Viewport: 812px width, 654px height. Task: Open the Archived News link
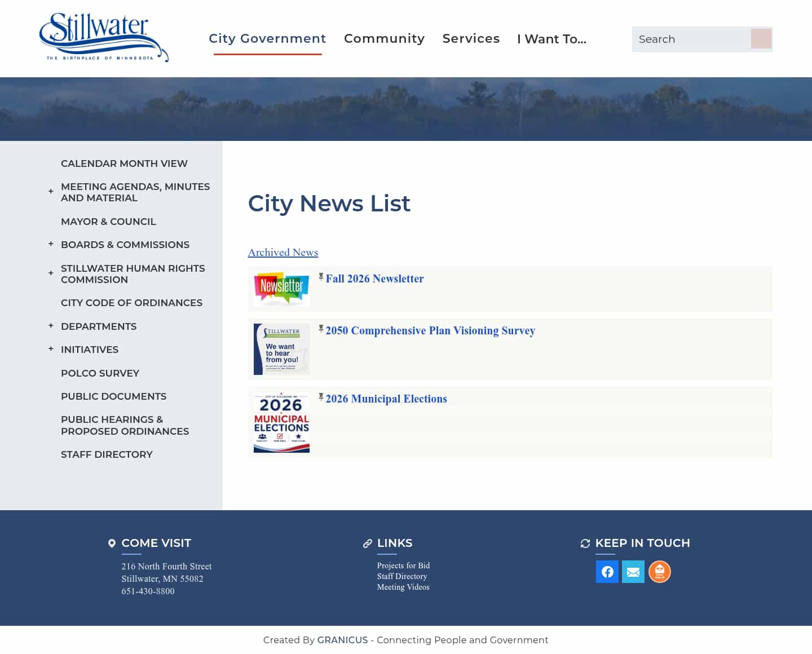point(283,253)
